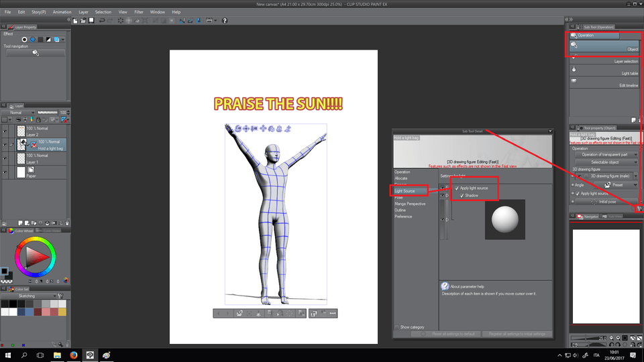Viewport: 644px width, 362px height.
Task: Open the Layer menu
Action: click(x=83, y=12)
